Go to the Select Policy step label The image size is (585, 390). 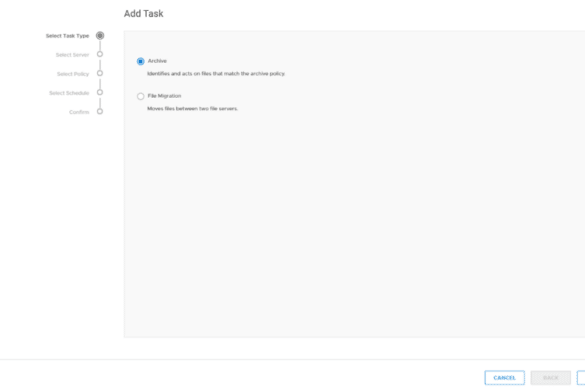73,74
